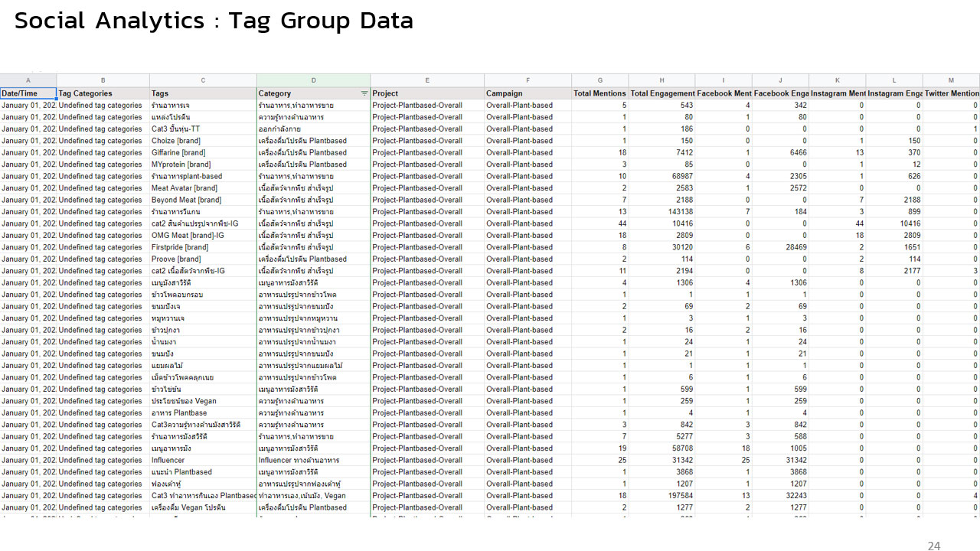The image size is (980, 551).
Task: Click the Date/Time header cell
Action: click(28, 93)
